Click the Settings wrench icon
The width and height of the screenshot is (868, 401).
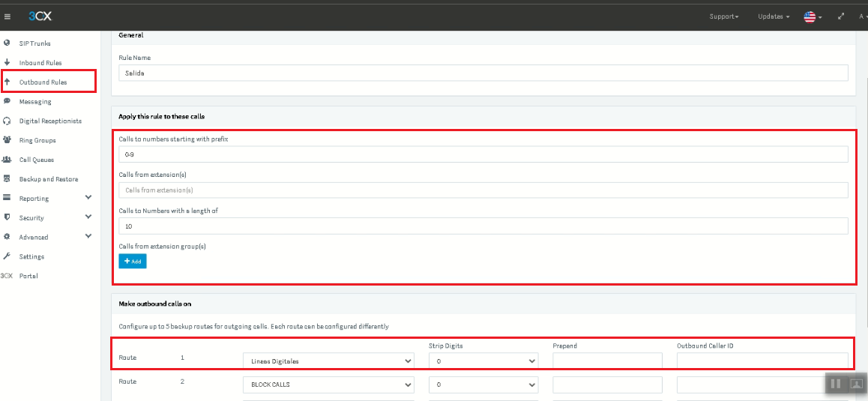(7, 256)
